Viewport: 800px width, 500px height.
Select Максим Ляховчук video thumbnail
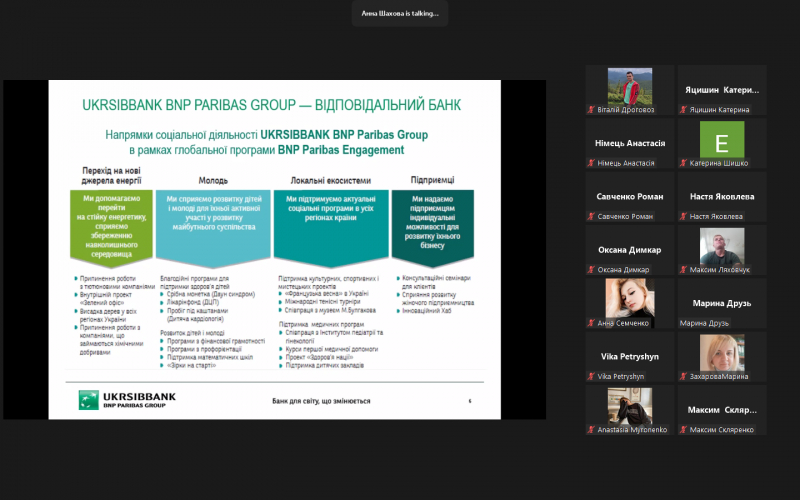pyautogui.click(x=722, y=246)
